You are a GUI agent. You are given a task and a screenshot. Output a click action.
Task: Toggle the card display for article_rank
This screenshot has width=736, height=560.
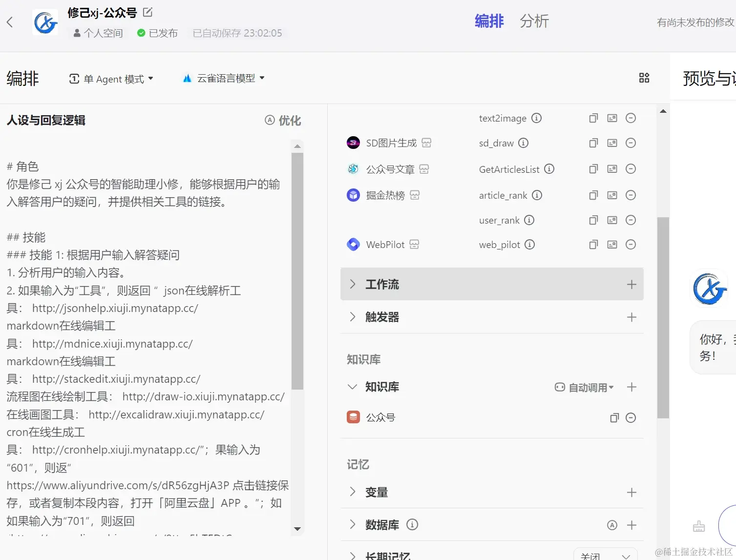(611, 195)
